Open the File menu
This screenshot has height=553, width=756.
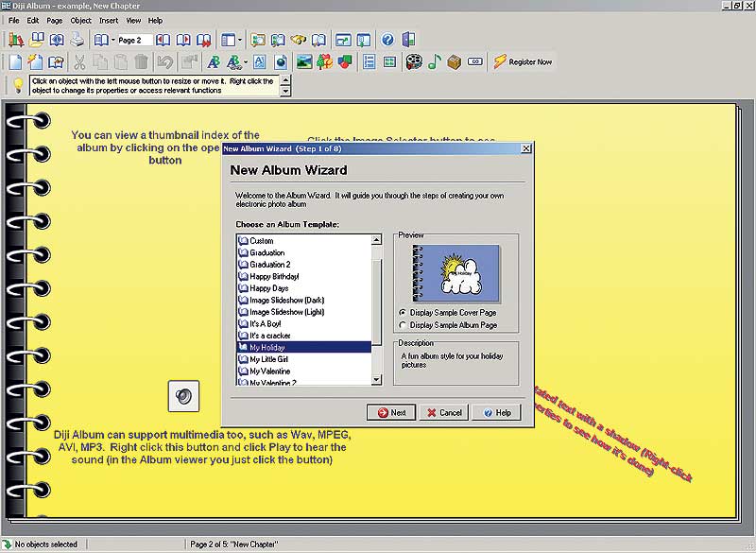coord(14,20)
